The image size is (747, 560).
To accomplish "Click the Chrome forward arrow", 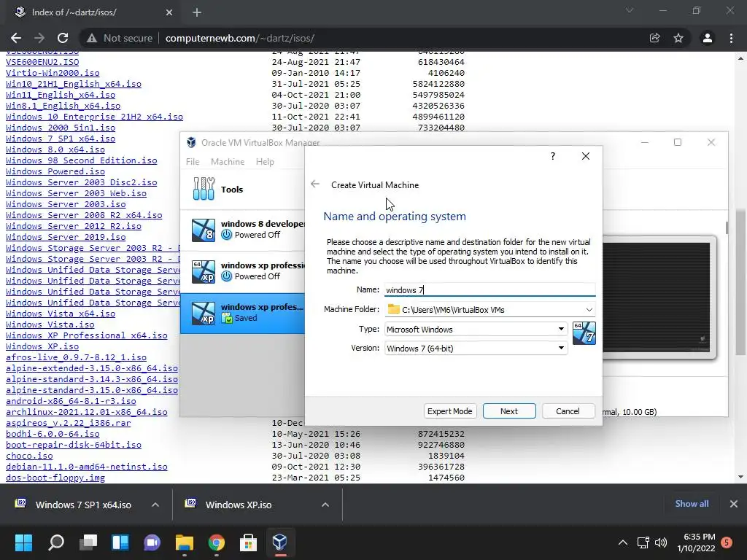I will click(39, 38).
